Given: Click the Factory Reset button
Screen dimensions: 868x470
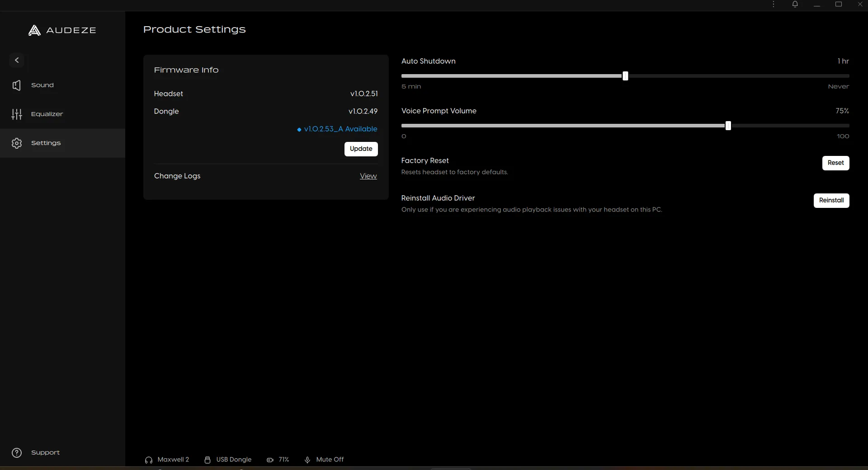Looking at the screenshot, I should [836, 163].
